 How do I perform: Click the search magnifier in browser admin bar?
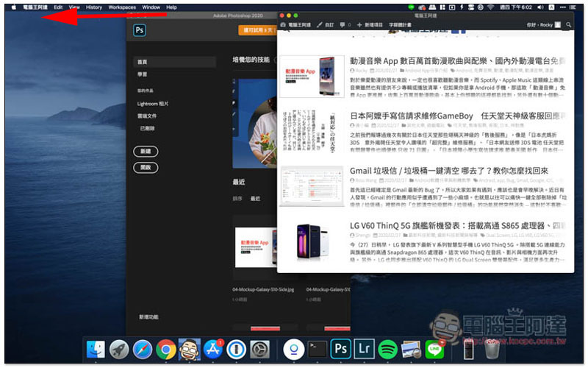pos(568,25)
